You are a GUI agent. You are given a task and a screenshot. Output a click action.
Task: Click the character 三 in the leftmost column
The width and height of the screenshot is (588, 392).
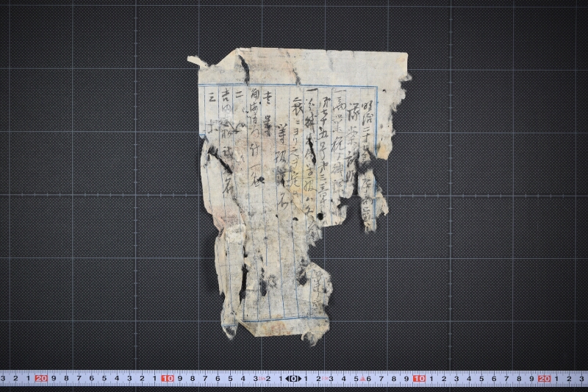click(211, 98)
